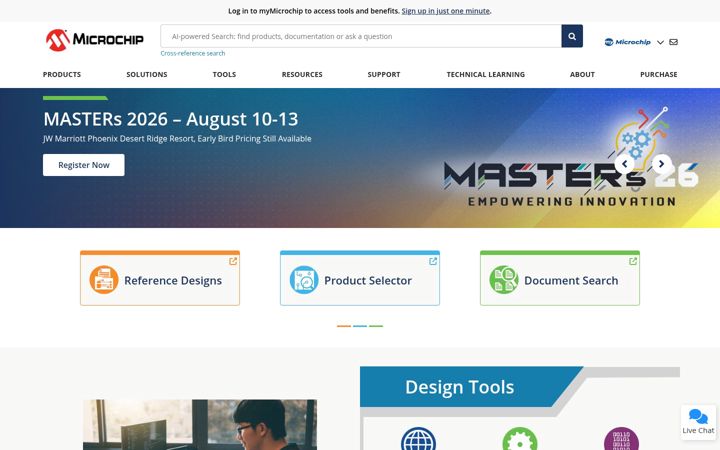Open the TECHNICAL LEARNING menu

point(486,74)
